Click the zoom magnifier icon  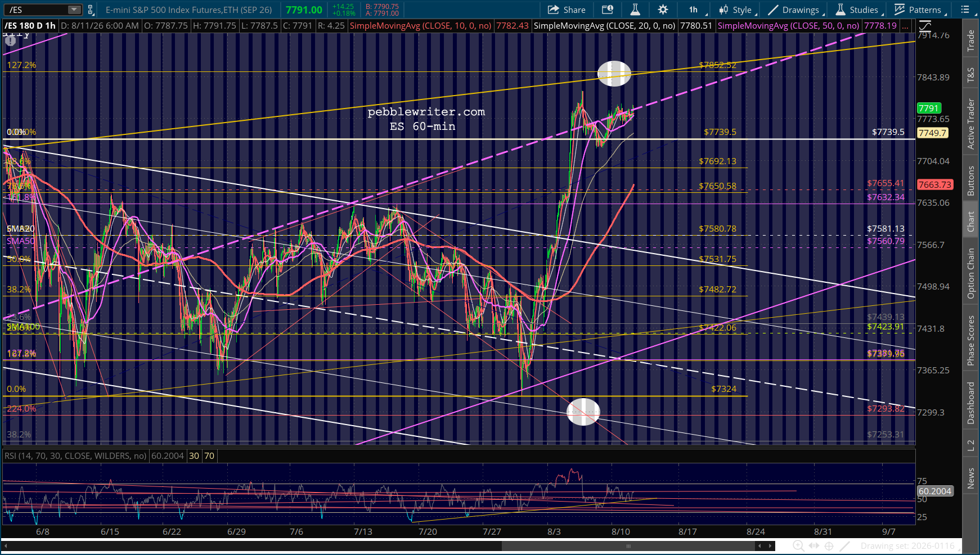pyautogui.click(x=798, y=546)
